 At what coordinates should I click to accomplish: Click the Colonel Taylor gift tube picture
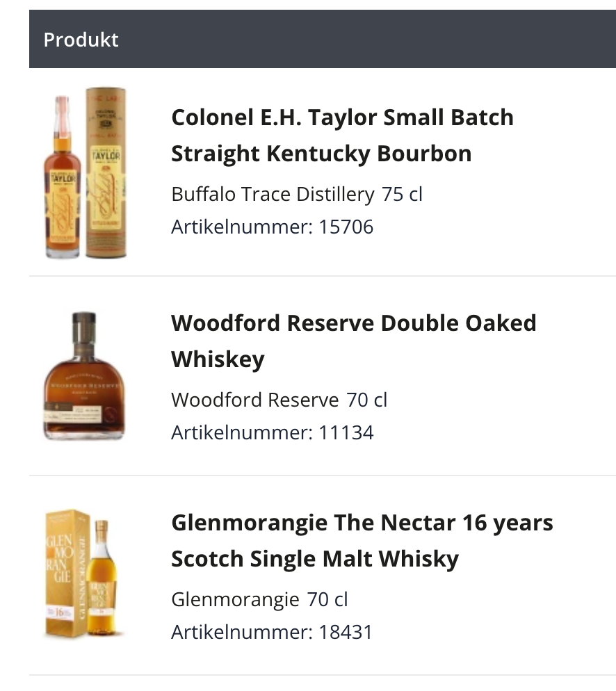(106, 172)
